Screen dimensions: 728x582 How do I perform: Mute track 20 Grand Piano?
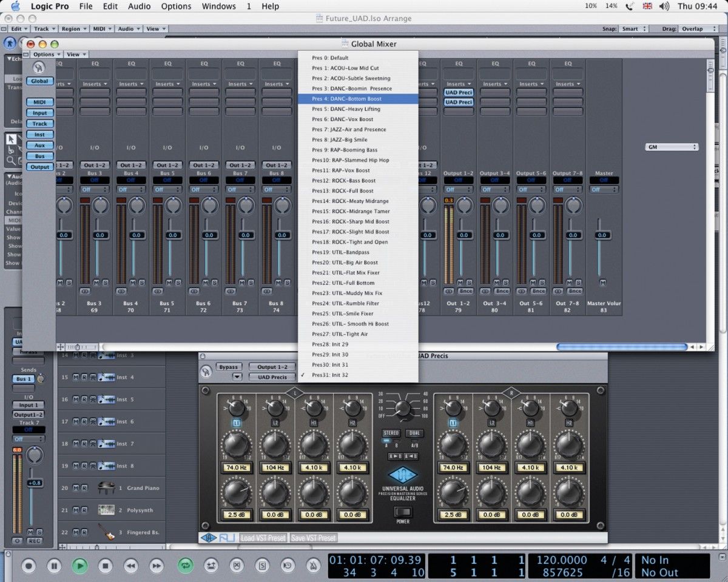(76, 487)
